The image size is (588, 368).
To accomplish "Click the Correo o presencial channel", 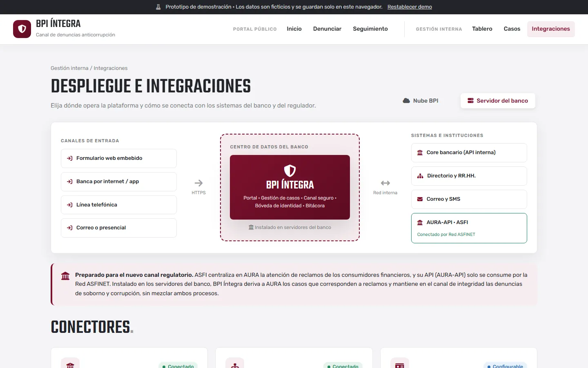I will pos(119,228).
